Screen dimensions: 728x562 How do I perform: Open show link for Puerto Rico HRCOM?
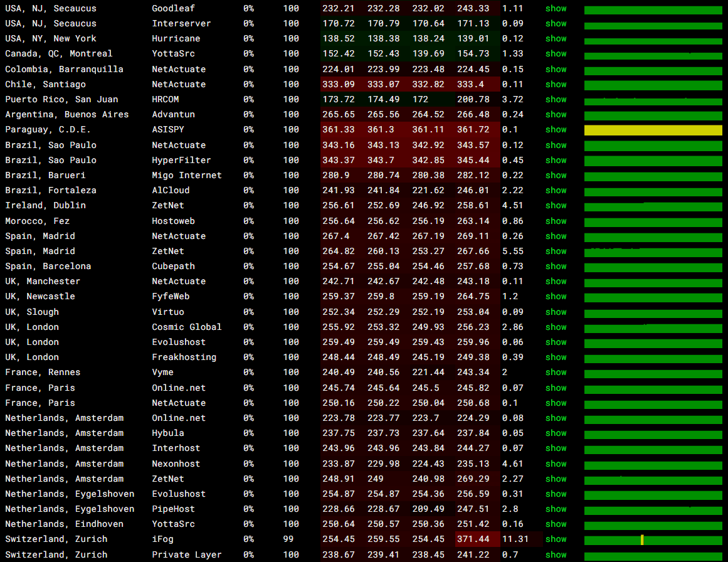[556, 99]
